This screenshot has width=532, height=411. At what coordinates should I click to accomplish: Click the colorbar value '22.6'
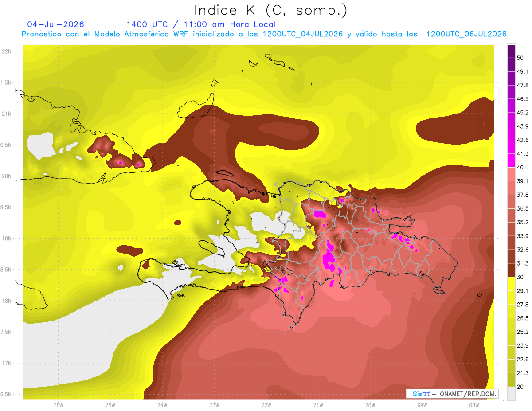(x=522, y=359)
